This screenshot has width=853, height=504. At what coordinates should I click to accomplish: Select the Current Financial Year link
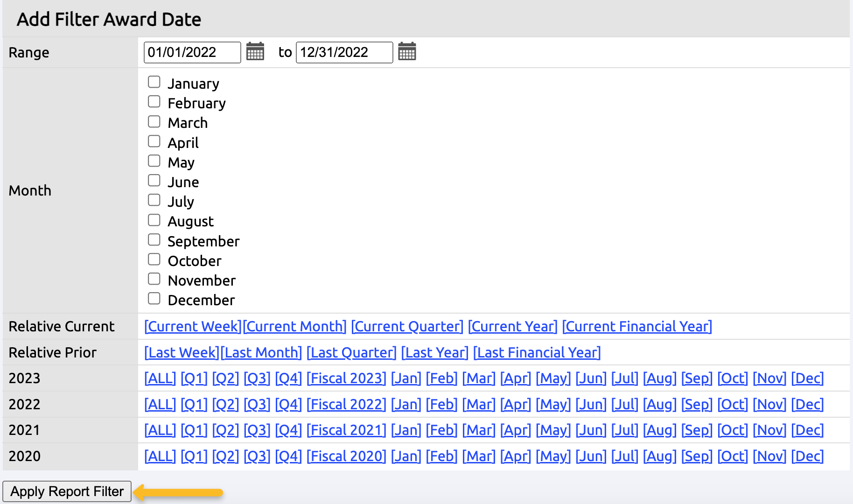click(637, 326)
